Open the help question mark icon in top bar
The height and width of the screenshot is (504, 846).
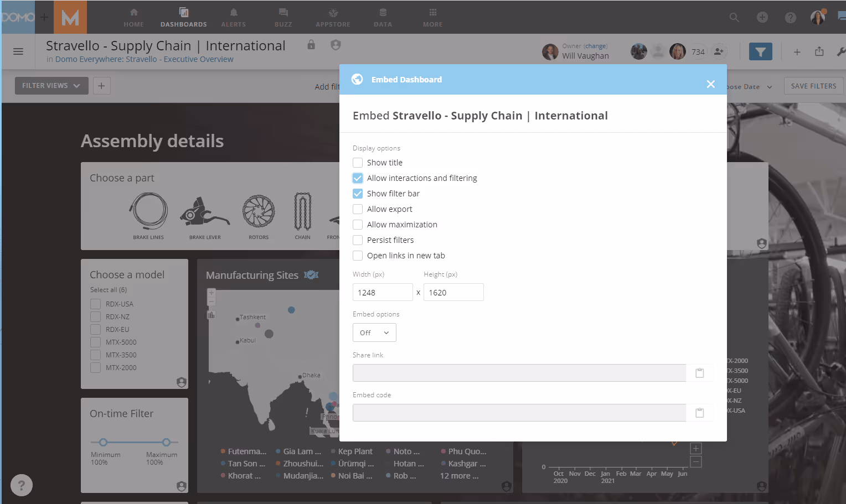791,18
